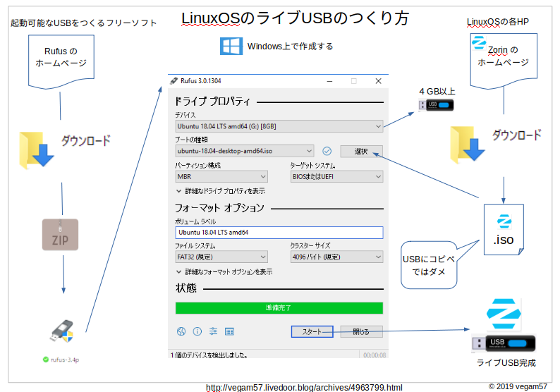This screenshot has height=392, width=560.
Task: Open the target system BIOSまたはUEFI dropdown
Action: coord(337,177)
